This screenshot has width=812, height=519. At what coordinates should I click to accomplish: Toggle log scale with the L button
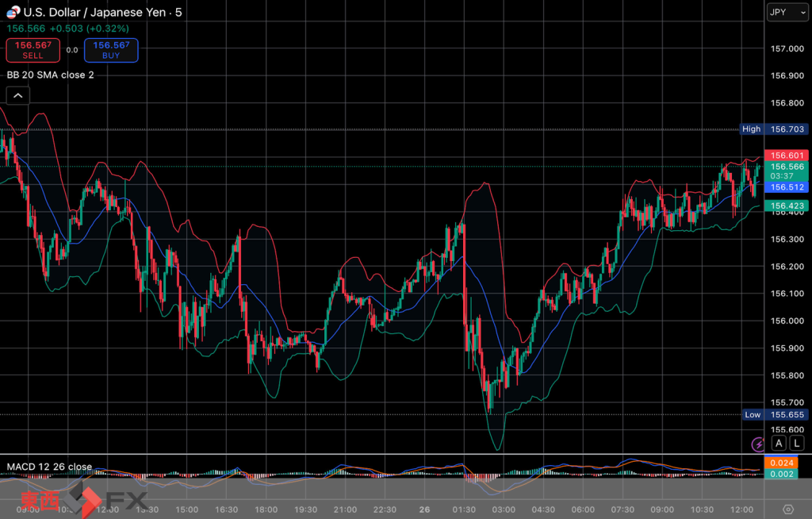[x=796, y=443]
